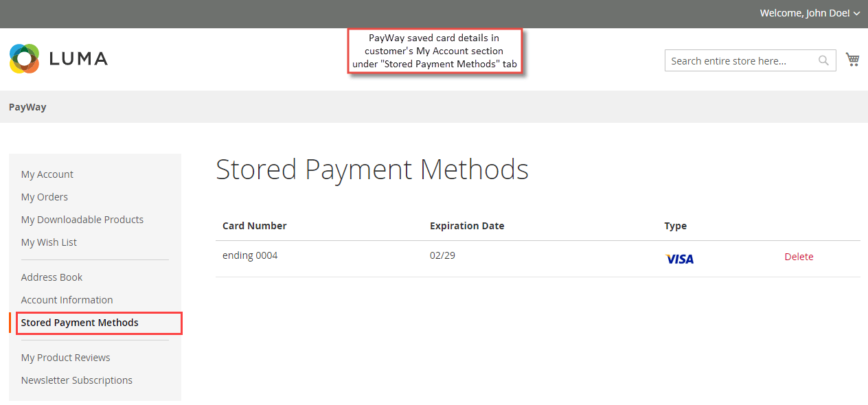Click the VISA card type logo

(679, 259)
